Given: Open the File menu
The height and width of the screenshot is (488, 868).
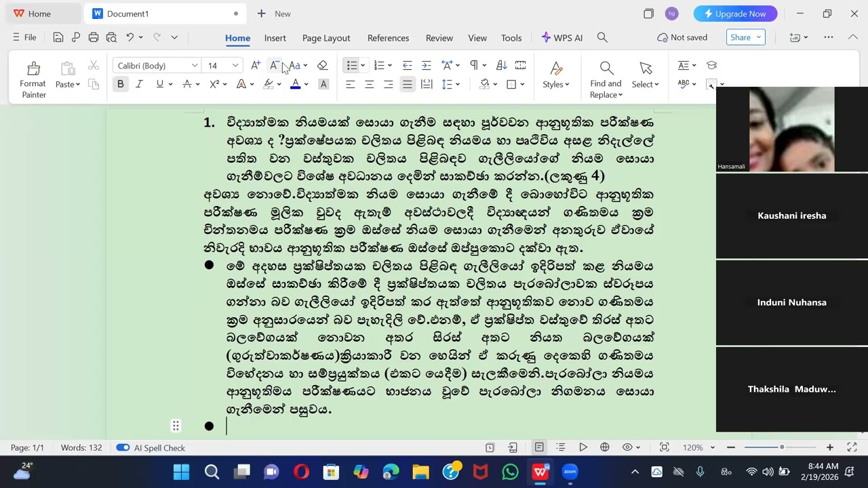Looking at the screenshot, I should point(24,37).
